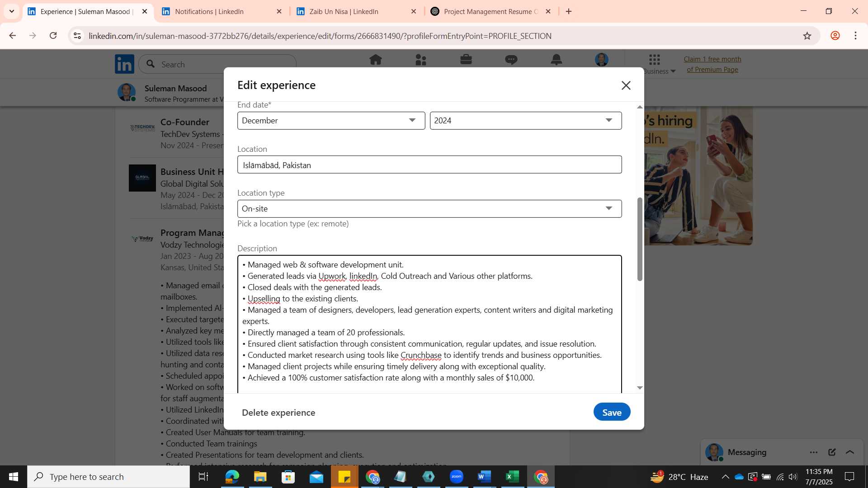This screenshot has width=868, height=488.
Task: Click the hiring advertisement image
Action: click(x=698, y=176)
